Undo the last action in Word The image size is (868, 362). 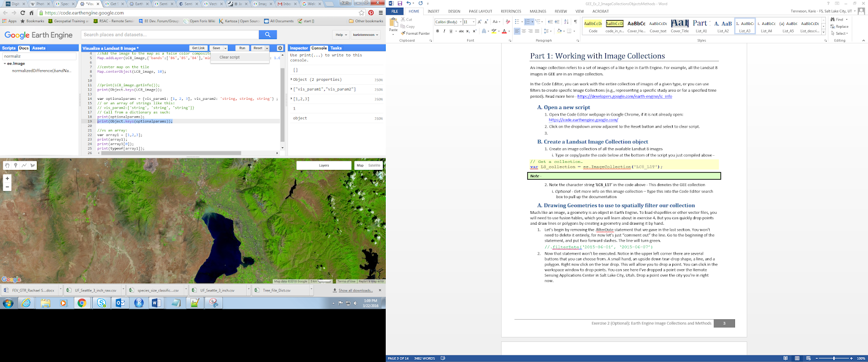(x=409, y=3)
